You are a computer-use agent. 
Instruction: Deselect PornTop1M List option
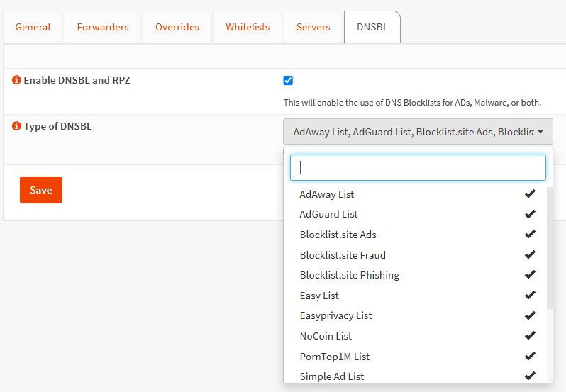pos(335,357)
